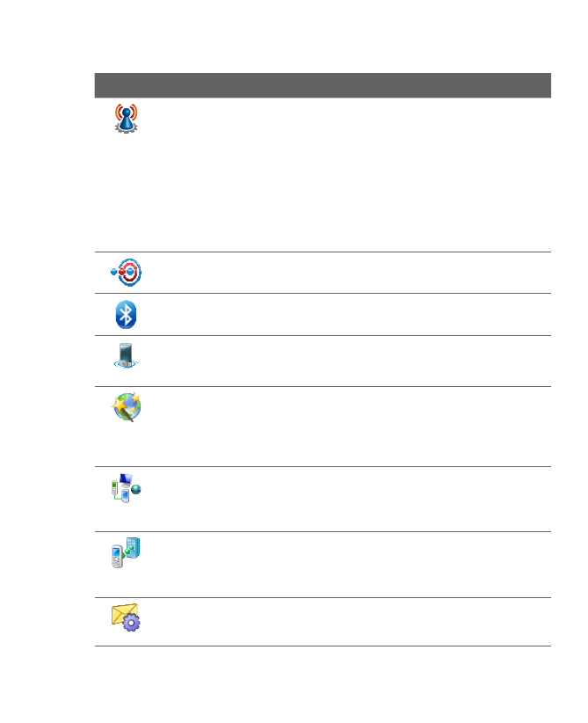Viewport: 588px width, 723px height.
Task: Click the white margin above the header bar
Action: [x=323, y=40]
